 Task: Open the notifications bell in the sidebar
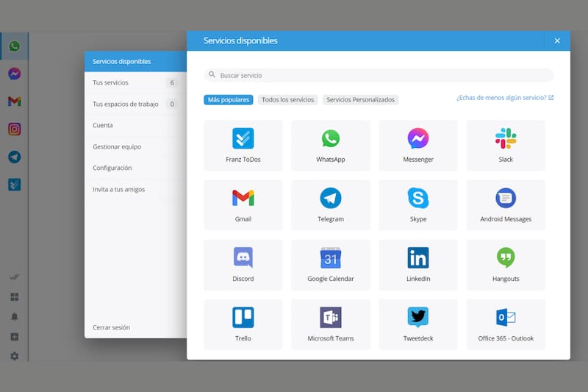(x=14, y=317)
